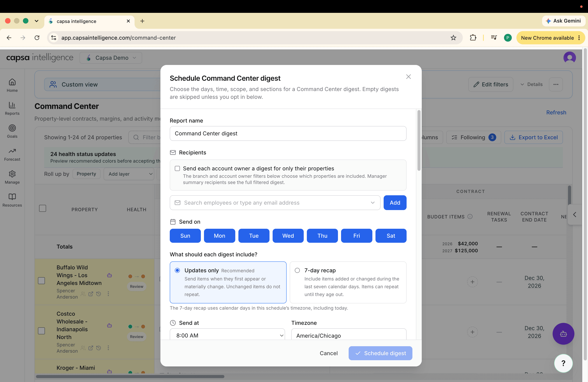This screenshot has width=588, height=382.
Task: Toggle Mon send day
Action: [219, 236]
